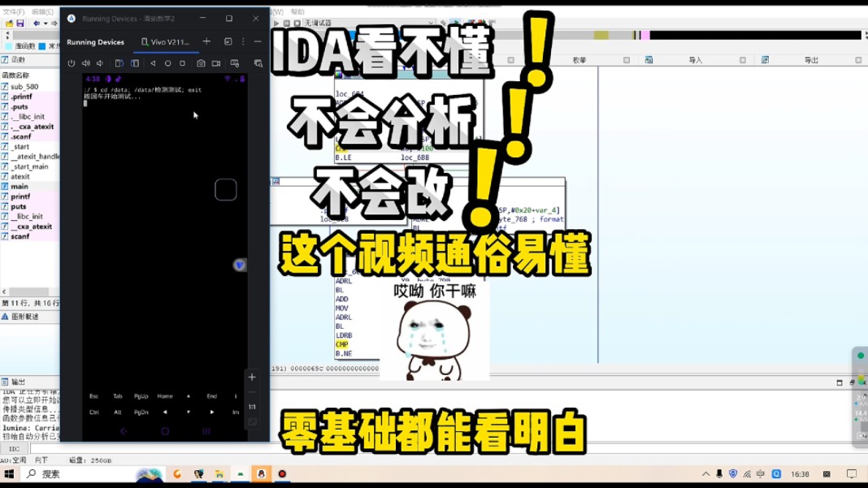
Task: Open the three-dot overflow menu in Running Devices
Action: tap(241, 41)
